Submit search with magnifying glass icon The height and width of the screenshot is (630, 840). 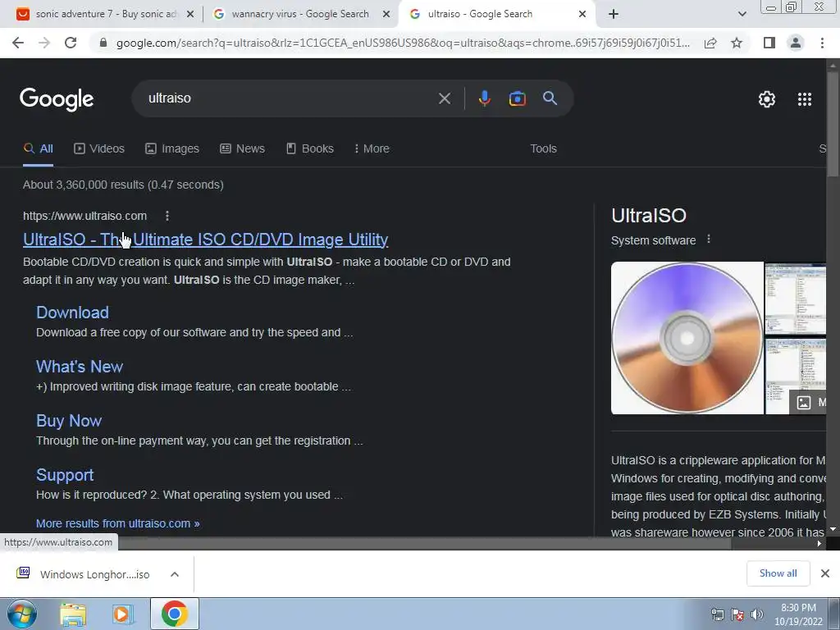550,98
